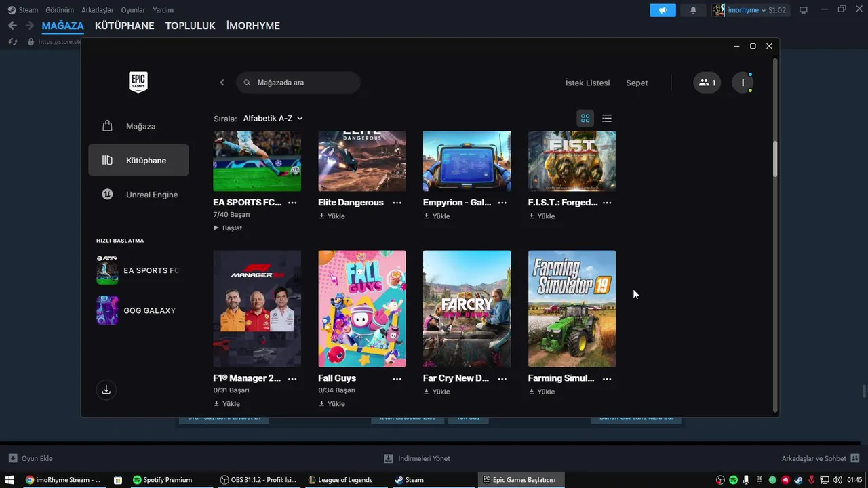
Task: Click Yükle under Fall Guys
Action: coord(332,404)
